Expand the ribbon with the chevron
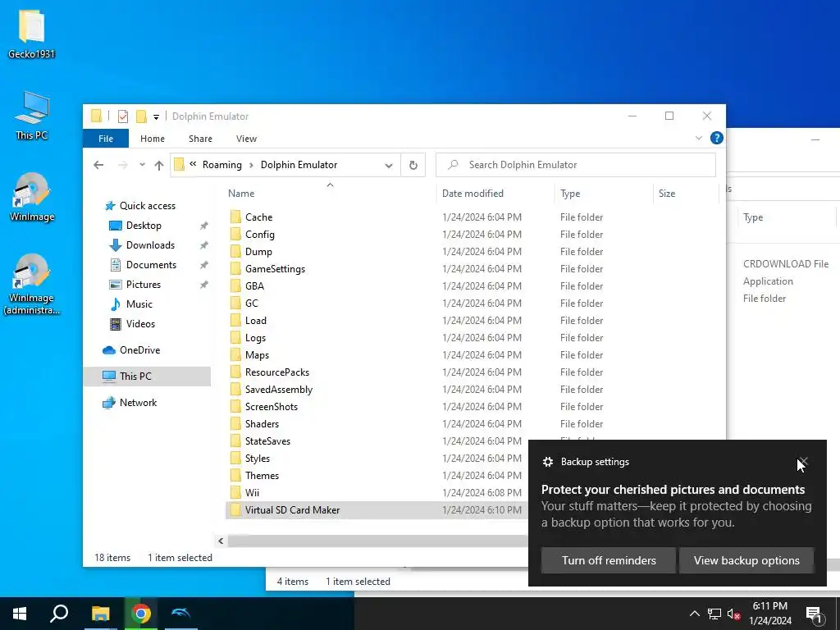This screenshot has width=840, height=630. tap(699, 138)
